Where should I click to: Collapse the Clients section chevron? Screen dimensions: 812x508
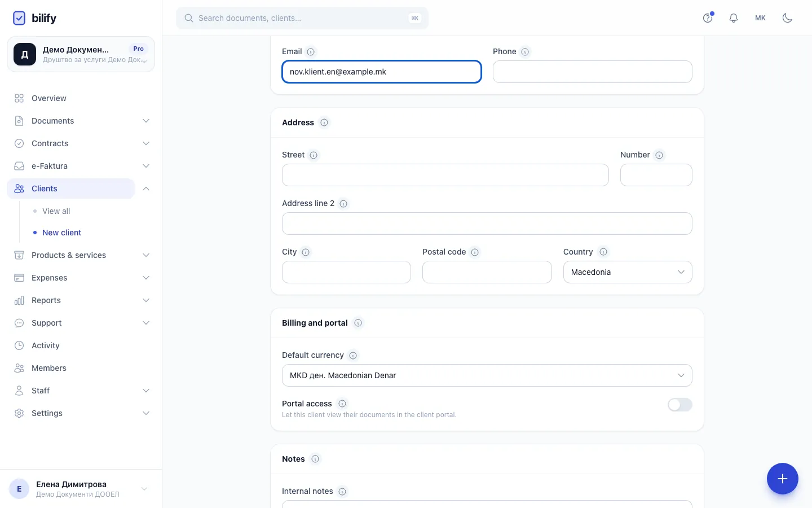(x=146, y=189)
